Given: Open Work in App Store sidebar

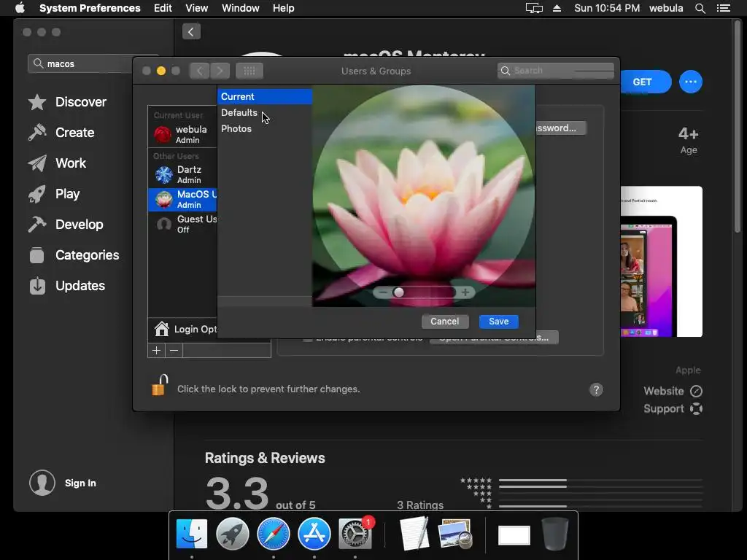Looking at the screenshot, I should point(57,163).
